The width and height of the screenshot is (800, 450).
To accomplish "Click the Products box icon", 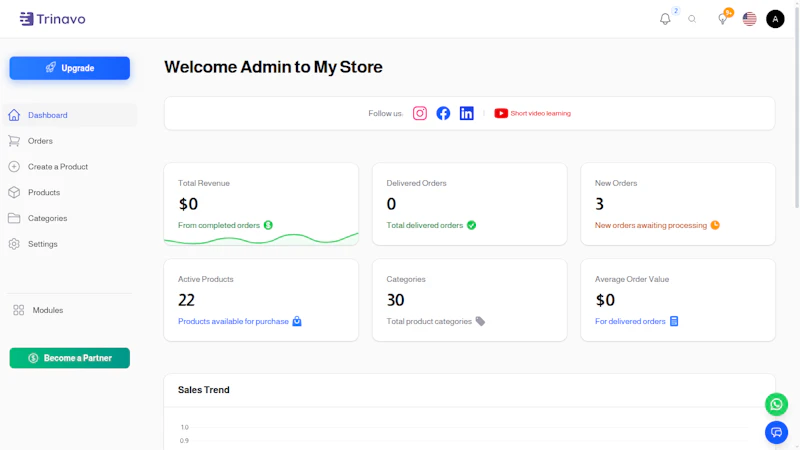I will click(x=14, y=192).
